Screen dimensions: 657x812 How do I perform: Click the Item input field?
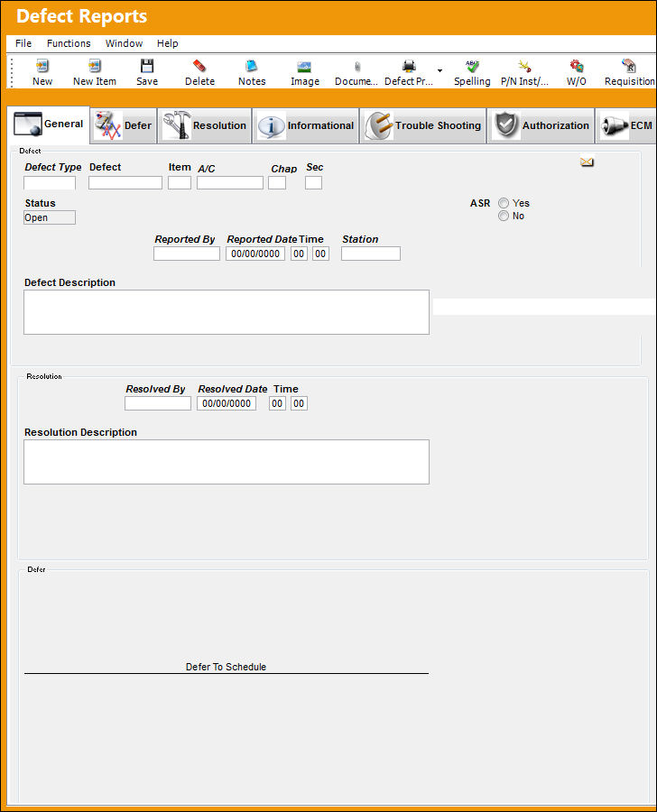point(180,183)
